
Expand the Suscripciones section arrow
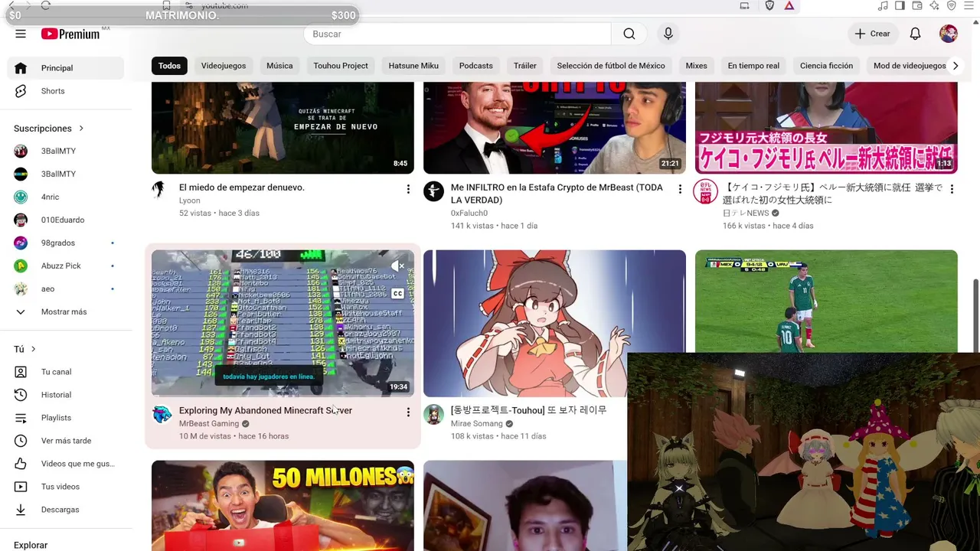point(81,129)
